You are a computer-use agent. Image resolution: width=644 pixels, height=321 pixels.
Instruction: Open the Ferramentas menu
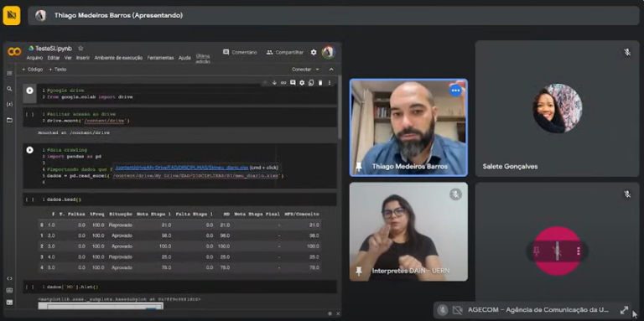click(x=161, y=58)
